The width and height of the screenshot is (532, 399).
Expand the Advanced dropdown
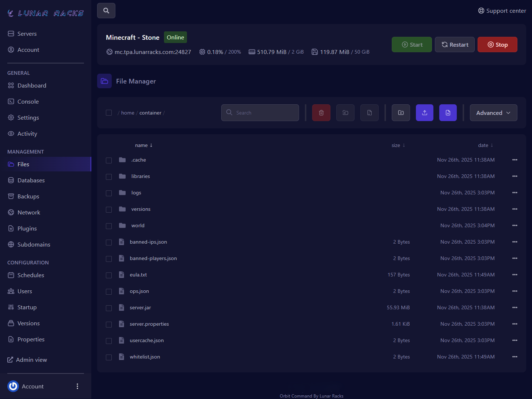click(493, 113)
